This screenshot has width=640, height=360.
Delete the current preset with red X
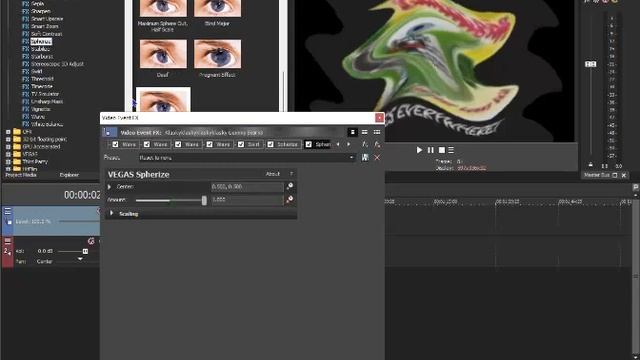[377, 158]
